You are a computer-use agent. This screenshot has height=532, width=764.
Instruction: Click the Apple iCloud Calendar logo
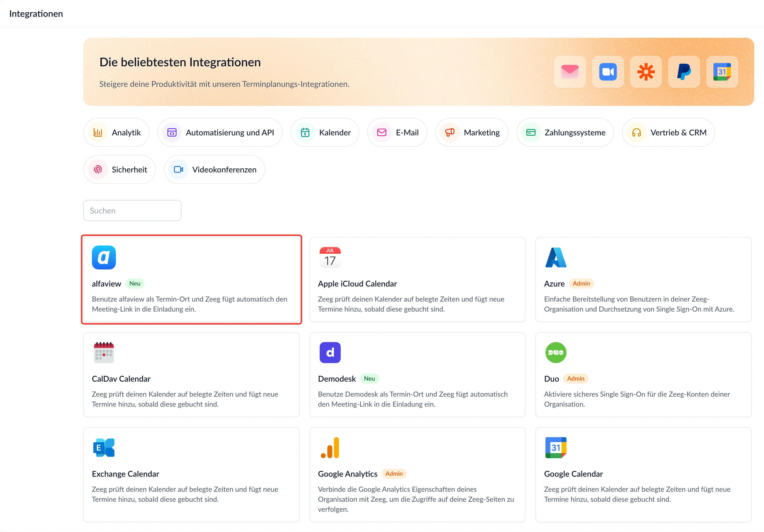330,257
